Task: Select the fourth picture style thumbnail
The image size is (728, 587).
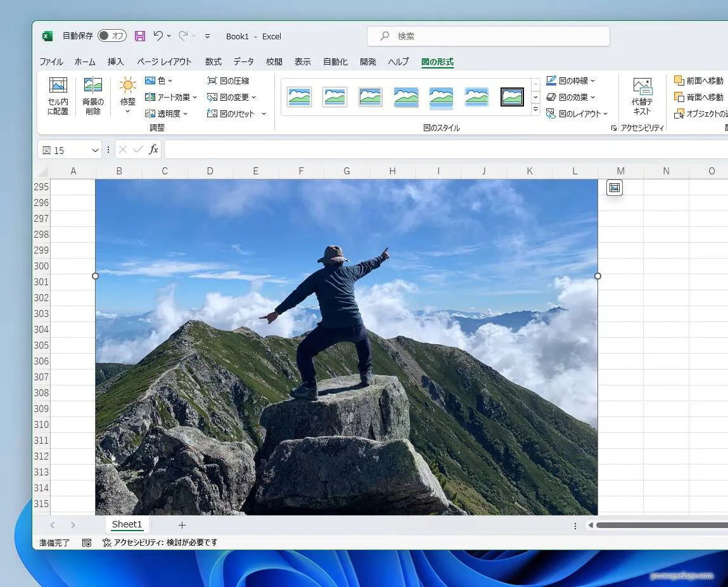Action: pos(406,97)
